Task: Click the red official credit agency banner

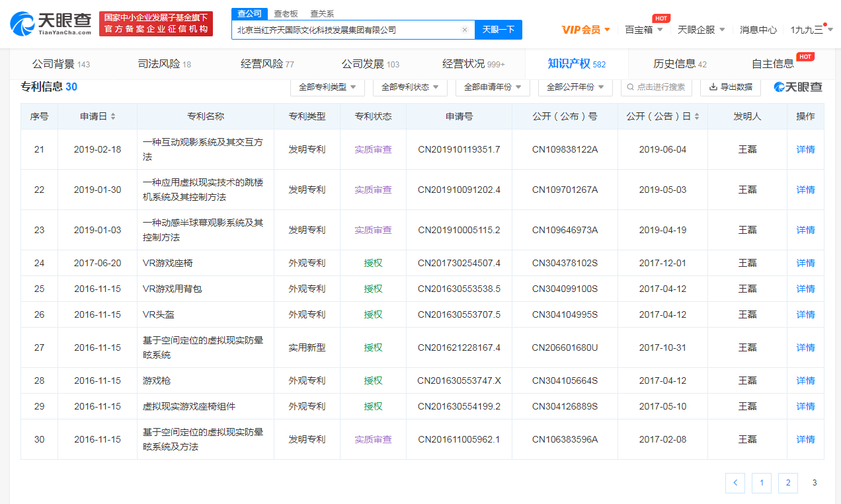Action: (x=156, y=24)
